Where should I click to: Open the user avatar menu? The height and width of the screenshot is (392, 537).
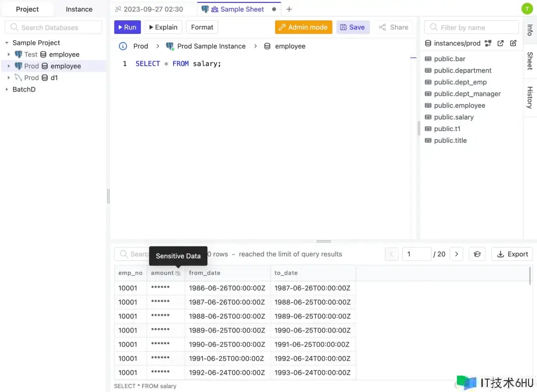pyautogui.click(x=527, y=8)
